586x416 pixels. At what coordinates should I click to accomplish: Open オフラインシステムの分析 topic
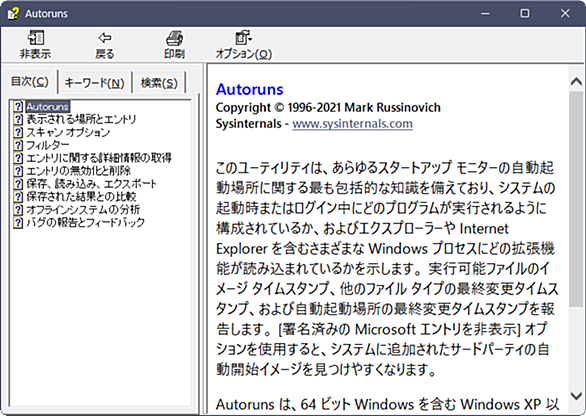[x=83, y=209]
